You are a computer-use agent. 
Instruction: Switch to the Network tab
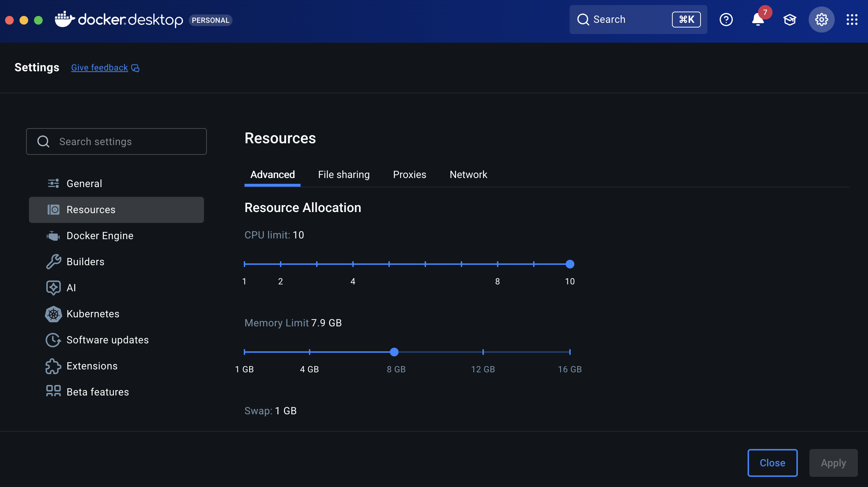[x=468, y=175]
